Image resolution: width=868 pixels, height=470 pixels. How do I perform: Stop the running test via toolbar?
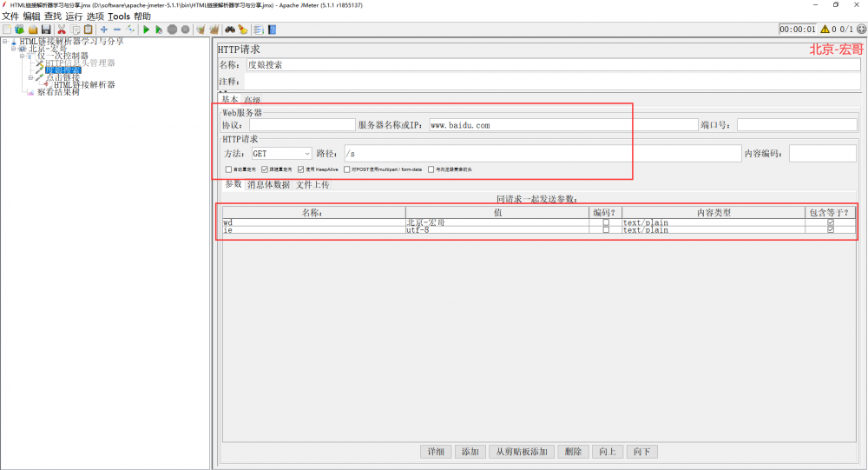(x=172, y=30)
